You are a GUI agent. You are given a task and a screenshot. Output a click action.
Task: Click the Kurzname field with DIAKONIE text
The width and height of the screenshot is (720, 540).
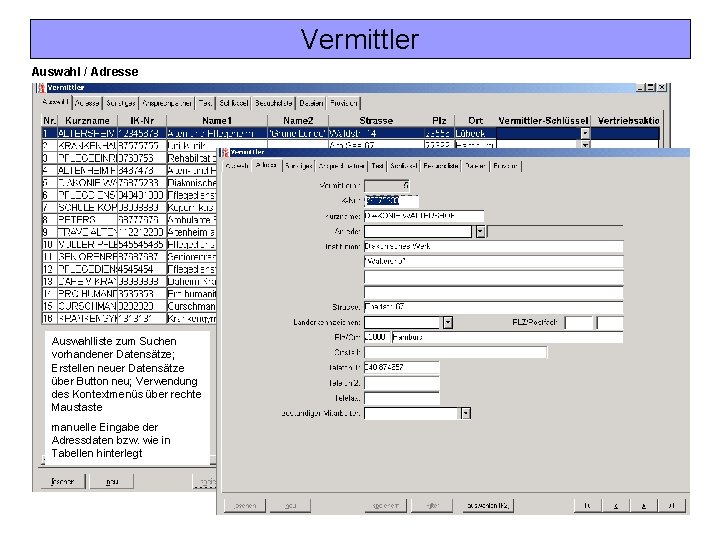click(x=424, y=216)
